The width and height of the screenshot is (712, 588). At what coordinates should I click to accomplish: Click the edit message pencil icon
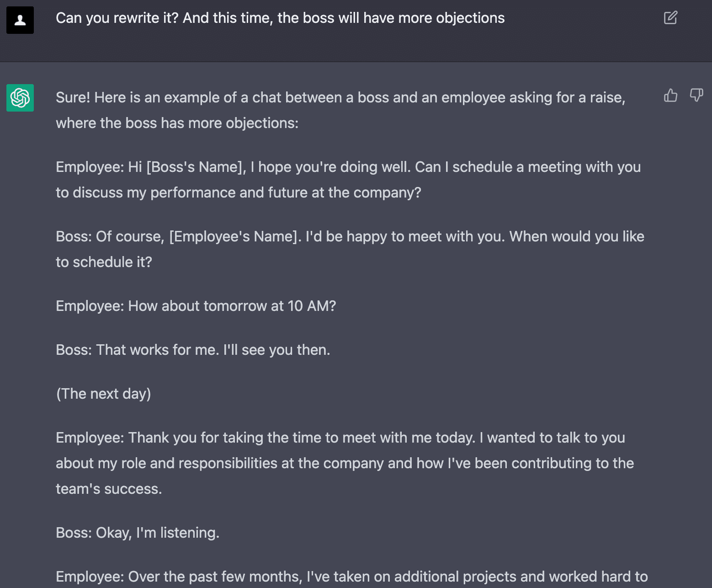[x=670, y=18]
